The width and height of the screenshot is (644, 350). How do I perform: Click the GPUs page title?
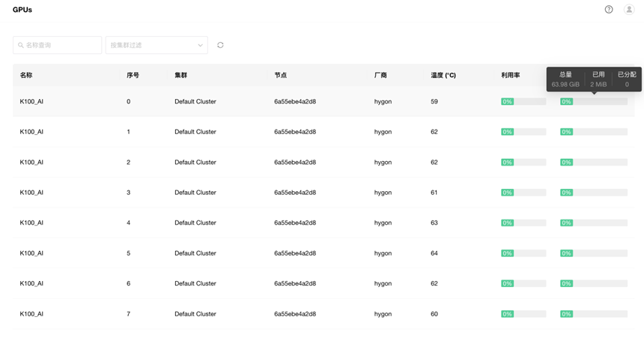22,10
